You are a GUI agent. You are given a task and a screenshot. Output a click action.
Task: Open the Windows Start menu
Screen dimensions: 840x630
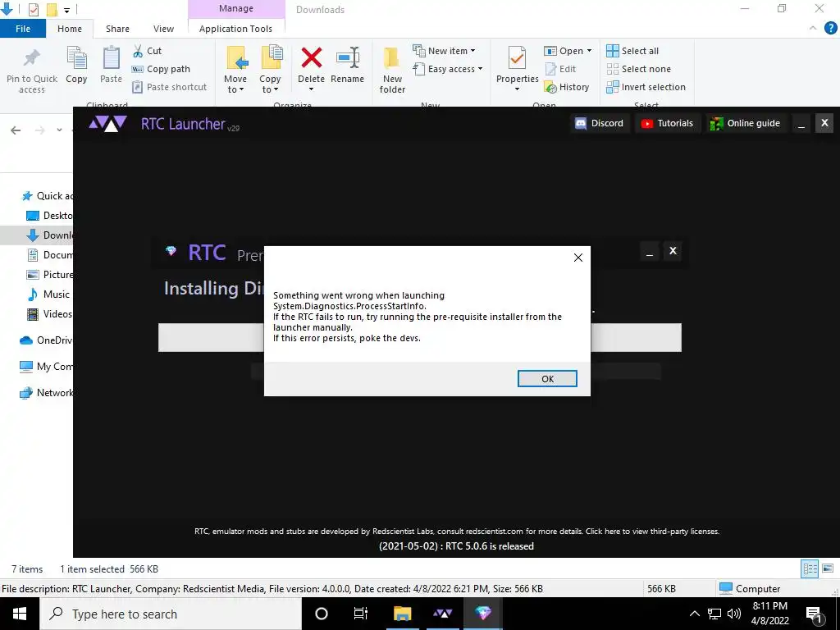tap(20, 614)
